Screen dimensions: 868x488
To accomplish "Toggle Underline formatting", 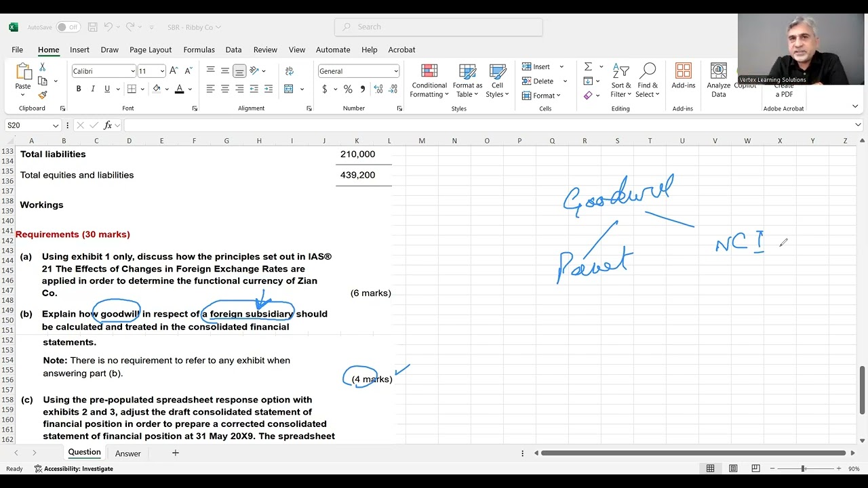I will click(107, 89).
